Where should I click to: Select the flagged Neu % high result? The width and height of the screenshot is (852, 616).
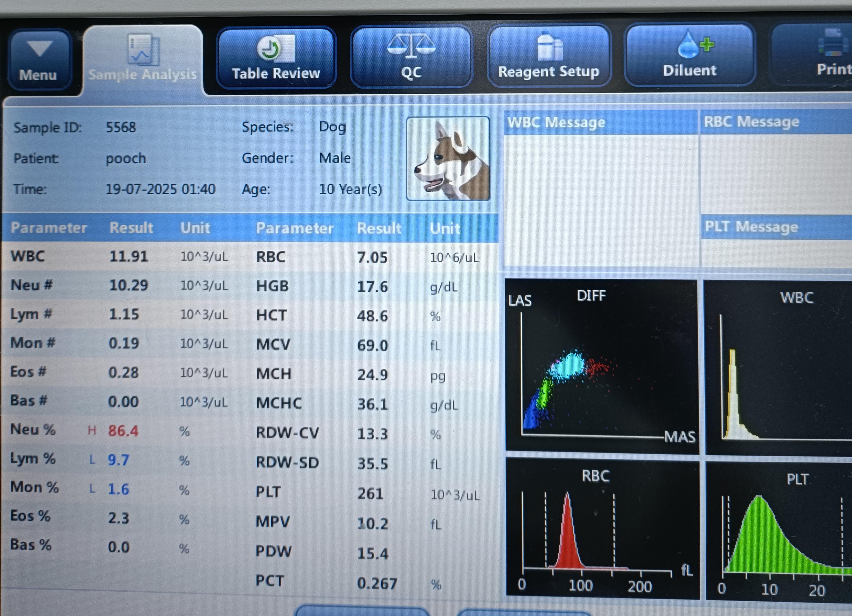point(123,431)
